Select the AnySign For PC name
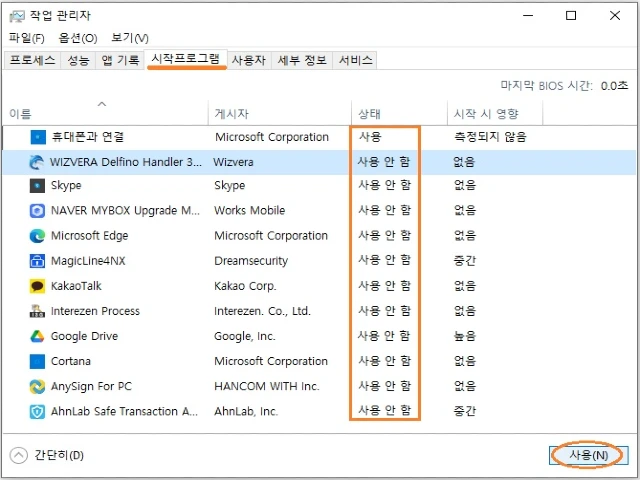The width and height of the screenshot is (640, 480). (91, 387)
